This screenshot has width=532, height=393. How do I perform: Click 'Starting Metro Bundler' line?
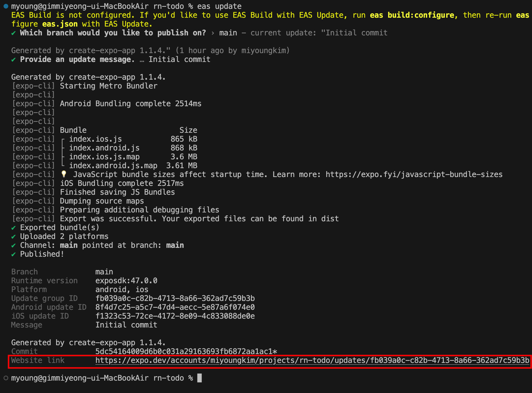pos(109,86)
